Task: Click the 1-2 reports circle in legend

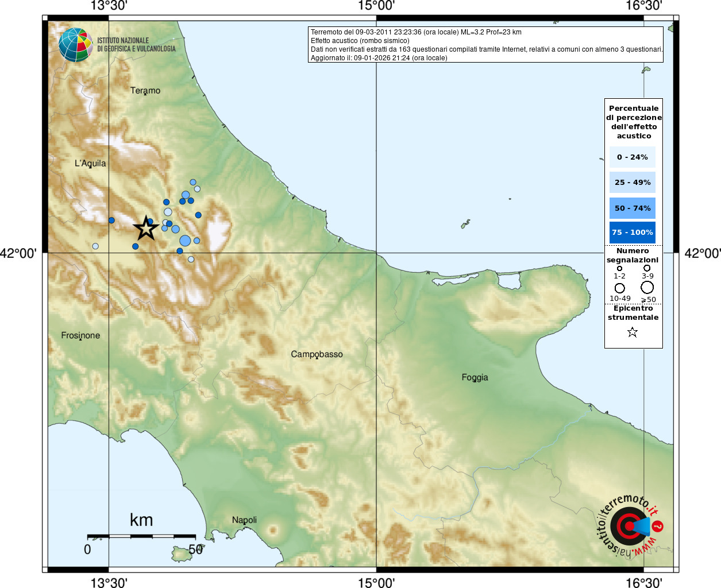Action: pyautogui.click(x=619, y=268)
